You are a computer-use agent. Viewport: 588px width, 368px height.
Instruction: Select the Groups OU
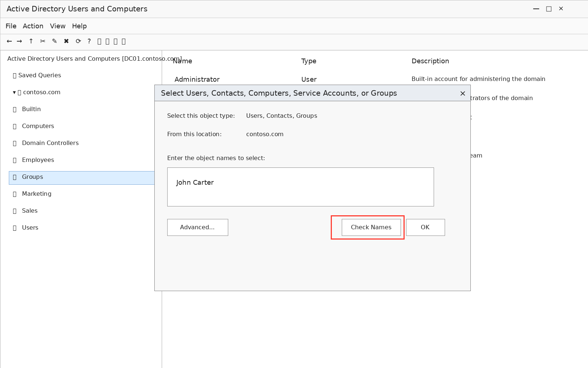click(82, 178)
